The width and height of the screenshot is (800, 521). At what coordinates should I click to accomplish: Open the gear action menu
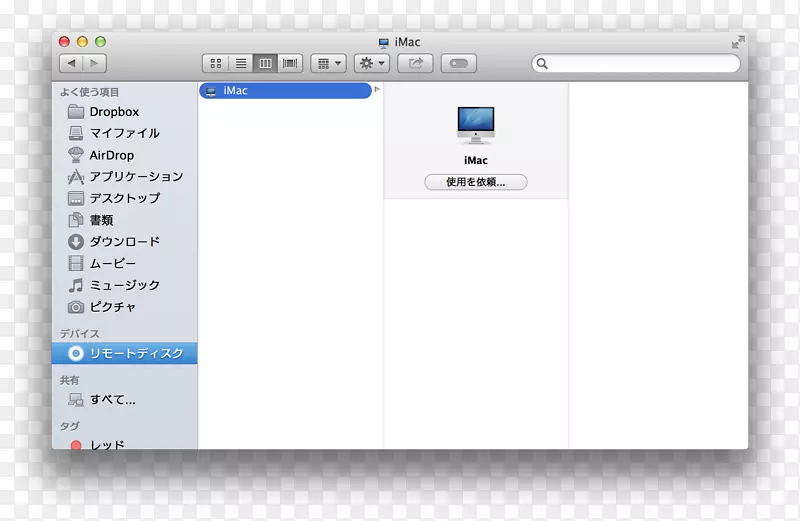pos(372,63)
